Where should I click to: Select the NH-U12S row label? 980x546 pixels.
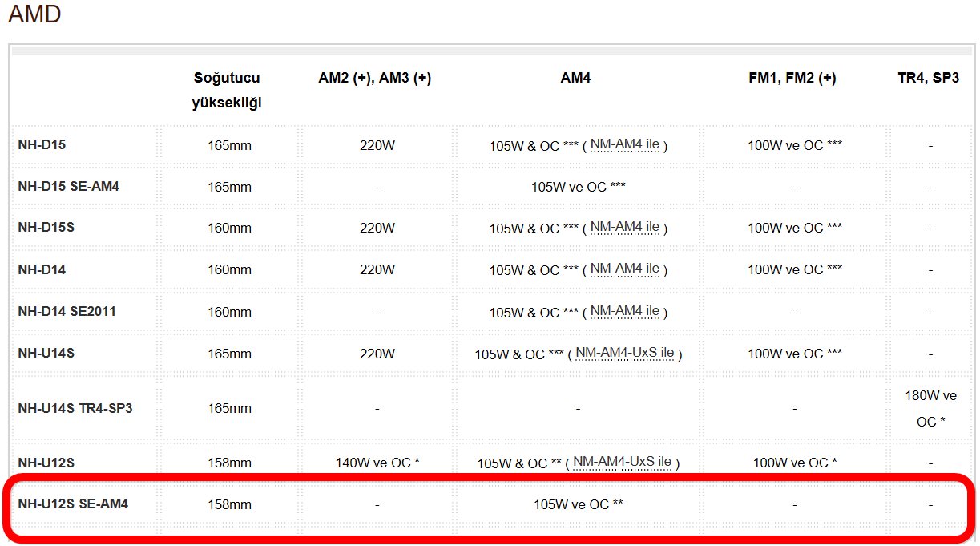tap(46, 463)
